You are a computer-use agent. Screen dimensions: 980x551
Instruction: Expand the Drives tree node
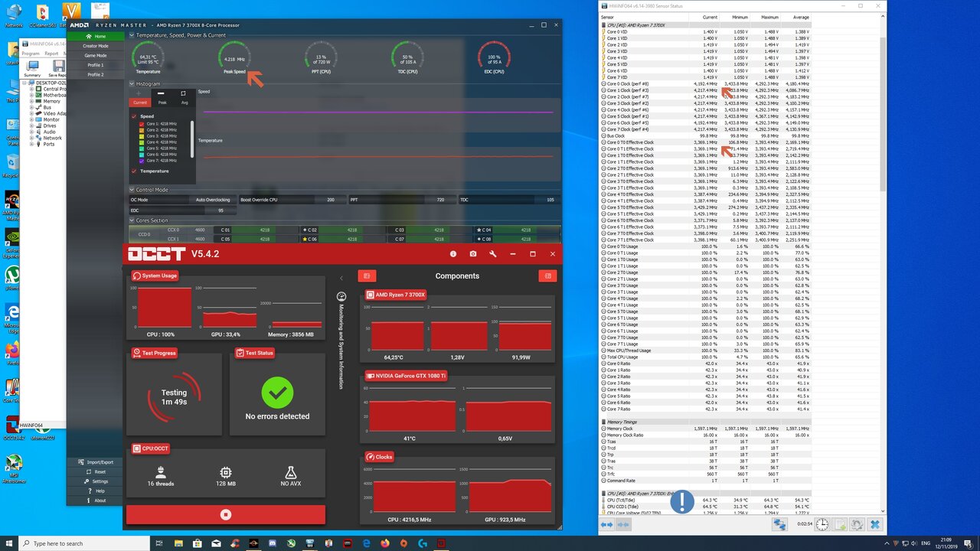(31, 126)
